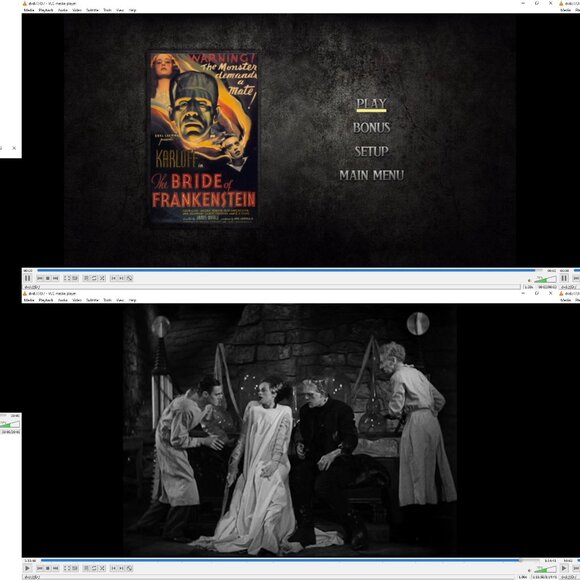Select SETUP in the DVD menu
Screen dimensions: 580x580
371,151
